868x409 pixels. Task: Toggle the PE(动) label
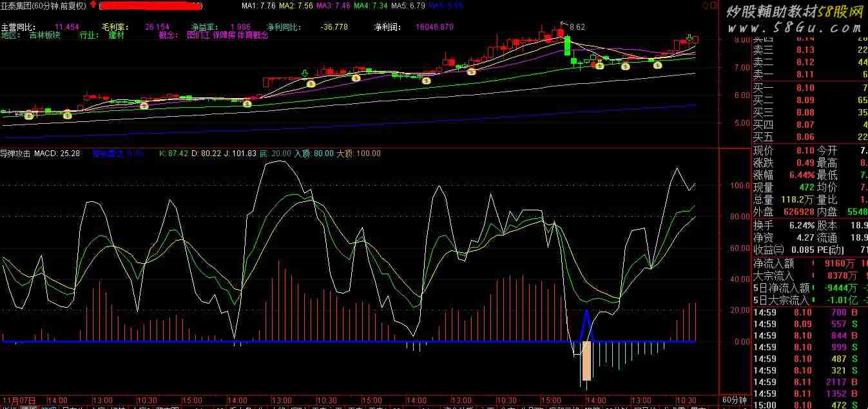[833, 250]
